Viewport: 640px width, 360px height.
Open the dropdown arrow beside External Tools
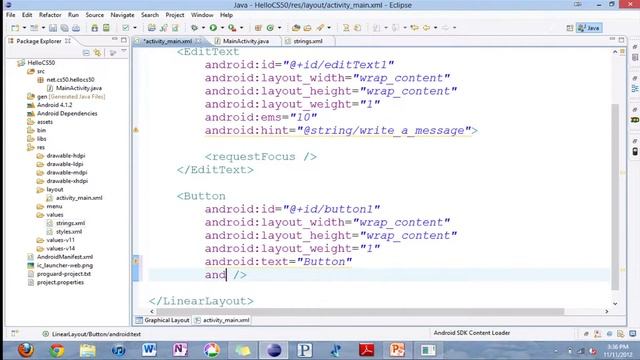(x=241, y=28)
